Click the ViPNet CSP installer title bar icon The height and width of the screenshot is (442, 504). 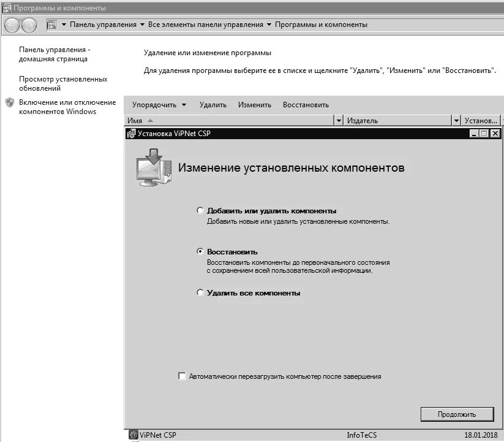tap(131, 134)
